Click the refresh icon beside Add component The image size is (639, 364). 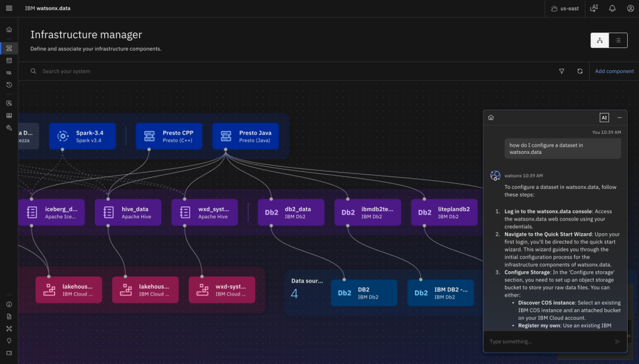(580, 71)
